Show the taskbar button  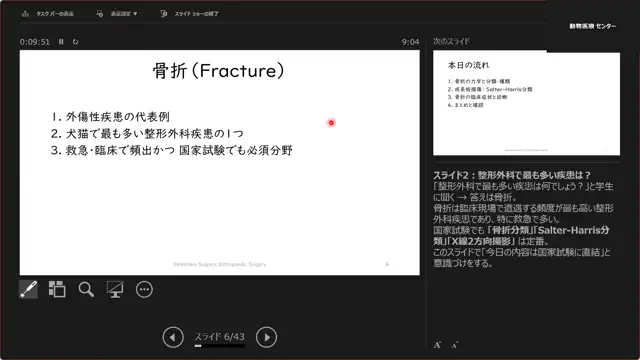(48, 14)
